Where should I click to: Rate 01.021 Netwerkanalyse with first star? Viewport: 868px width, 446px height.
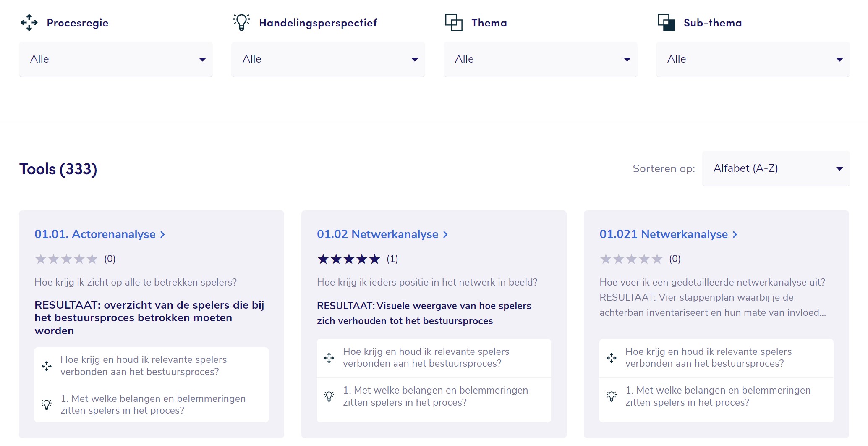pos(605,259)
